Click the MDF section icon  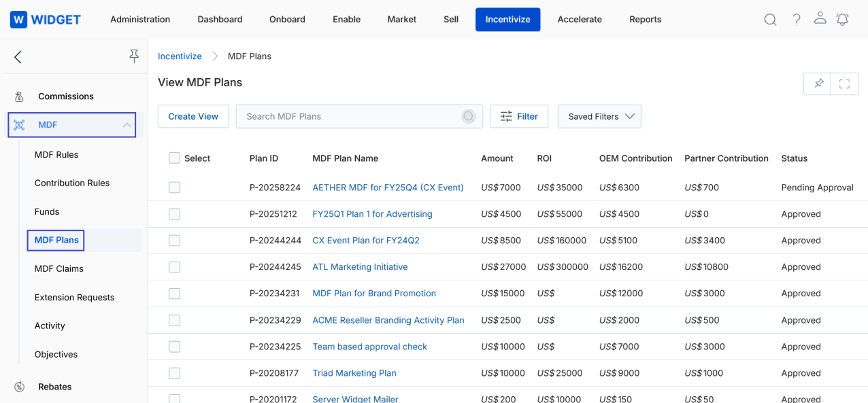pos(19,125)
